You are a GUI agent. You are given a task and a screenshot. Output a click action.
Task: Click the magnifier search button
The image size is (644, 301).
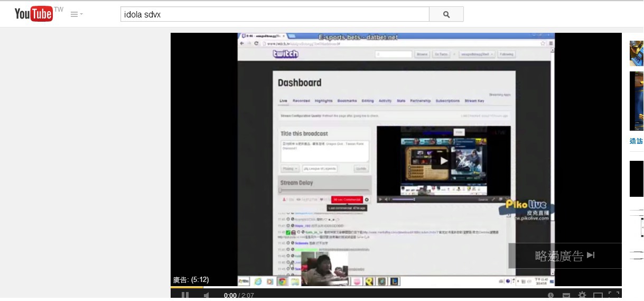(x=446, y=14)
